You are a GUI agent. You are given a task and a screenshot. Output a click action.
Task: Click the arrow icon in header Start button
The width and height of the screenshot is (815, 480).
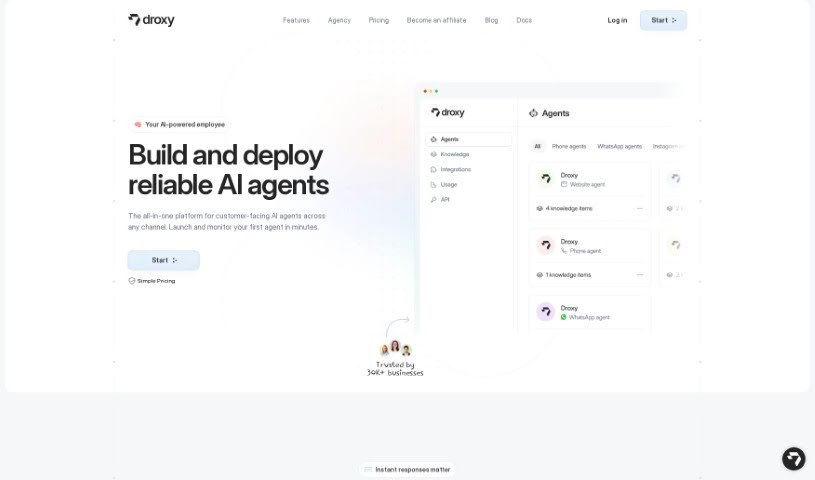tap(674, 20)
